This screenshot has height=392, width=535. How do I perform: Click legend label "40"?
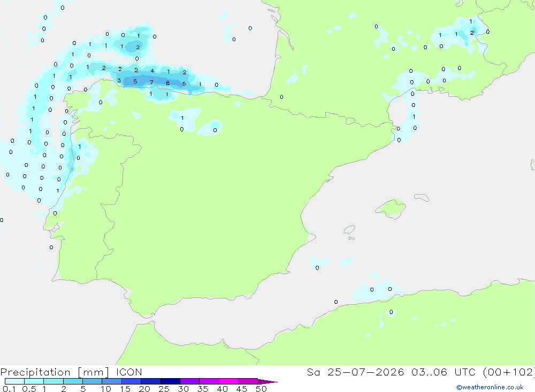click(x=222, y=389)
